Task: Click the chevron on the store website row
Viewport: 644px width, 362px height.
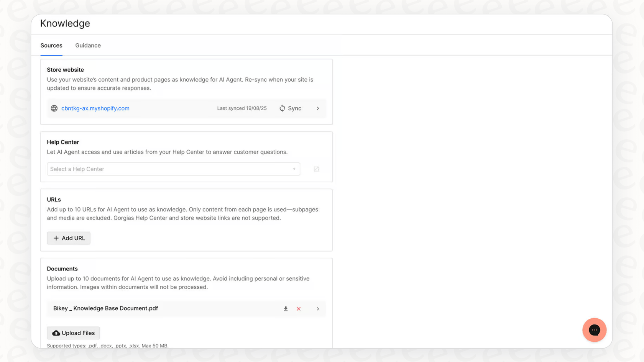Action: click(x=318, y=108)
